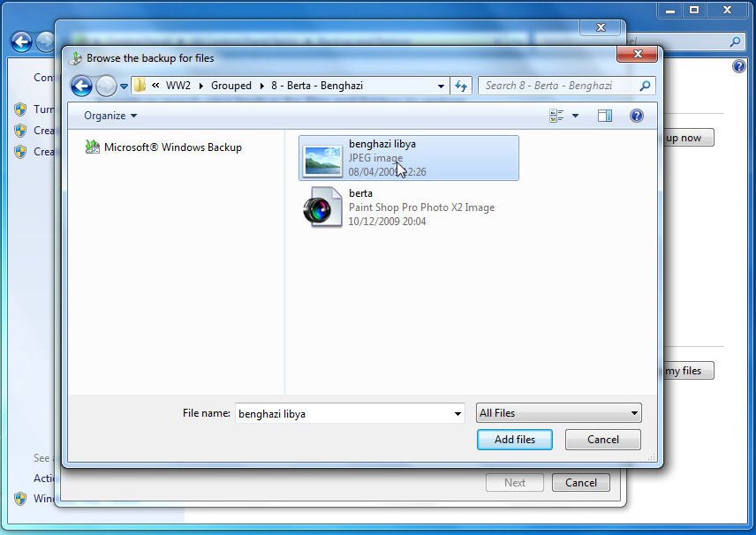Click the Add files button
The height and width of the screenshot is (535, 756).
click(x=514, y=440)
